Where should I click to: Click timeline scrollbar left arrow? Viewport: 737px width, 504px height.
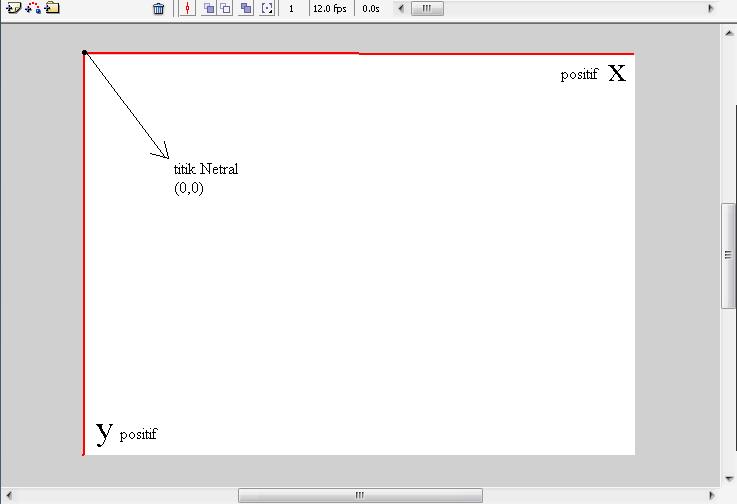pyautogui.click(x=401, y=8)
